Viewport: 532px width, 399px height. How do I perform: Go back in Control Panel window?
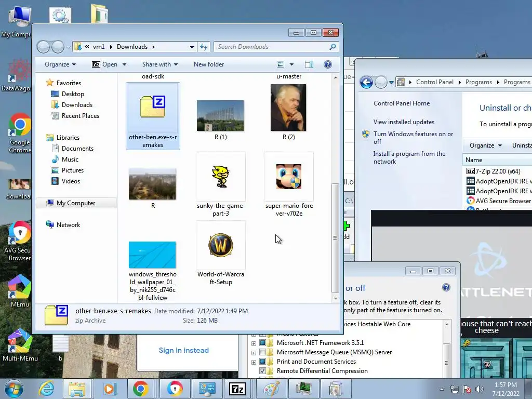(366, 82)
